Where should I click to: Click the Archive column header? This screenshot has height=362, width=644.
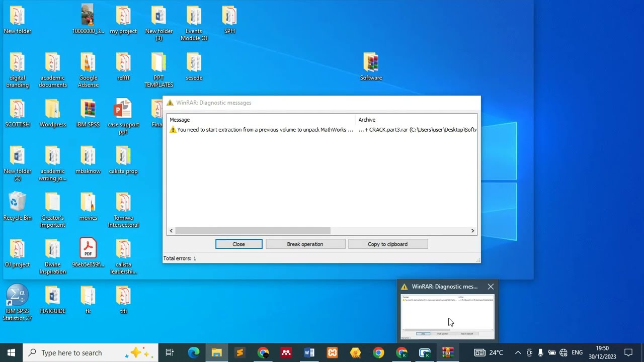pyautogui.click(x=417, y=120)
